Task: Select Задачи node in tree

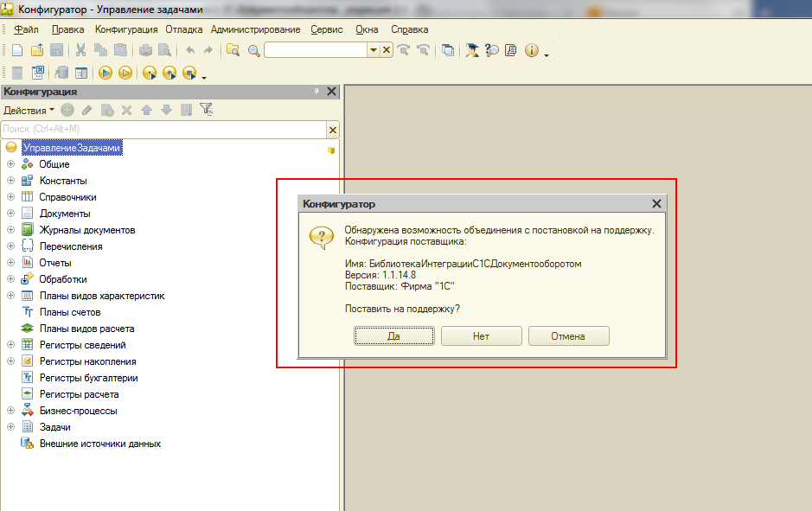Action: pyautogui.click(x=54, y=427)
